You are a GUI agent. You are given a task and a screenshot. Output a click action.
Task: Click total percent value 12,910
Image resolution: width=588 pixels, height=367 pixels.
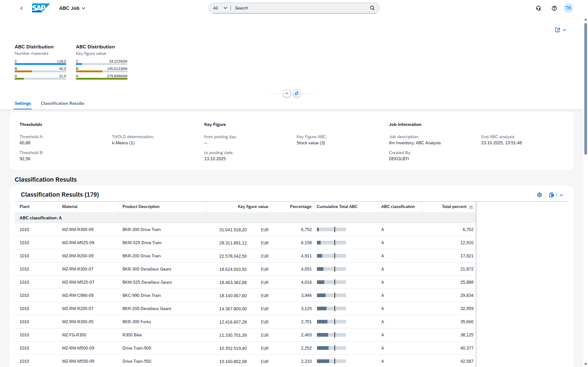[x=467, y=243]
